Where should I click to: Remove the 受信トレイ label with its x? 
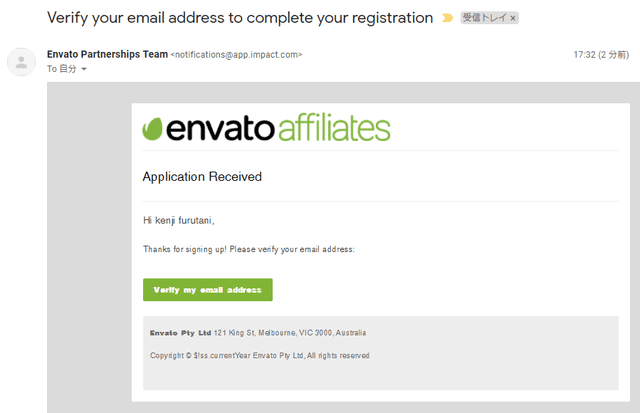(513, 18)
